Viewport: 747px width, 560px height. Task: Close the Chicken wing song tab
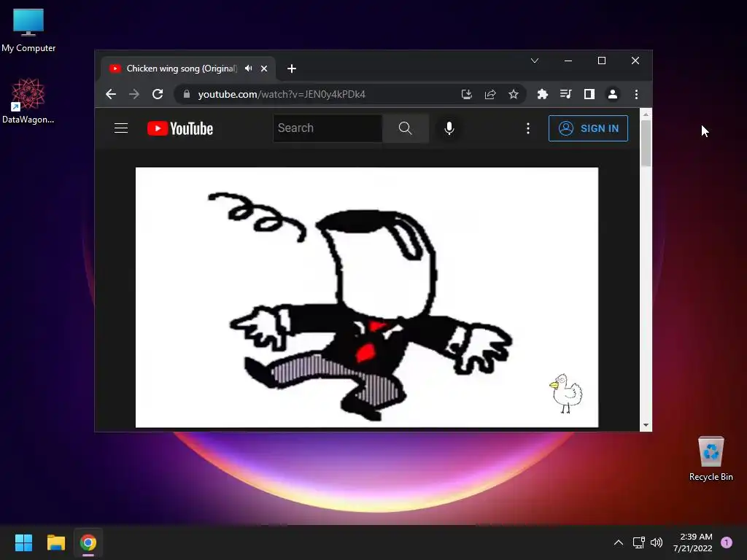pyautogui.click(x=264, y=69)
